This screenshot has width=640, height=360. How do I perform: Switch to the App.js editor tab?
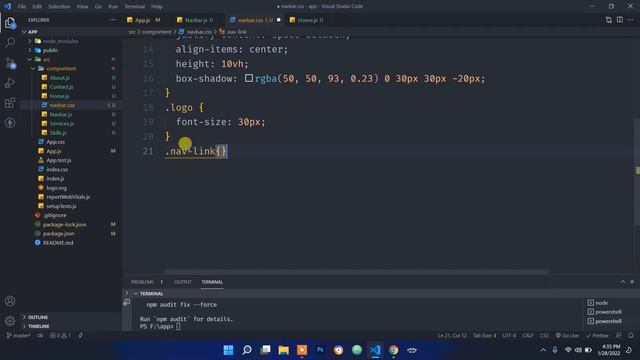click(x=142, y=20)
